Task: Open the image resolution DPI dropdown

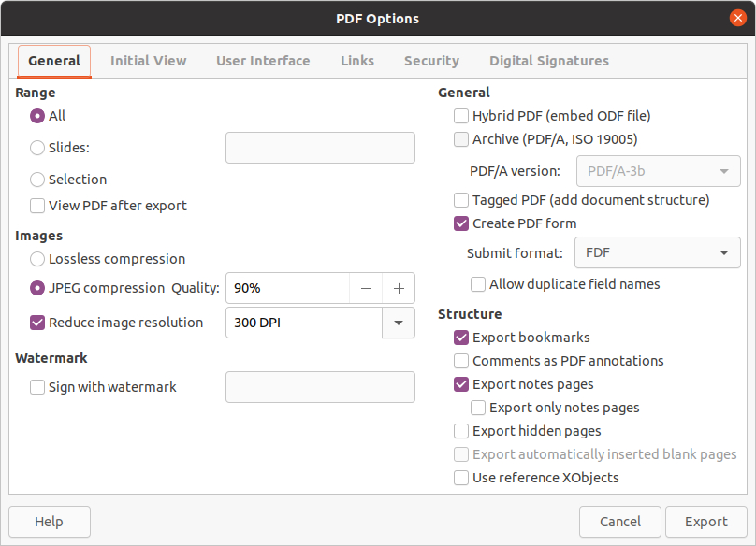Action: coord(399,323)
